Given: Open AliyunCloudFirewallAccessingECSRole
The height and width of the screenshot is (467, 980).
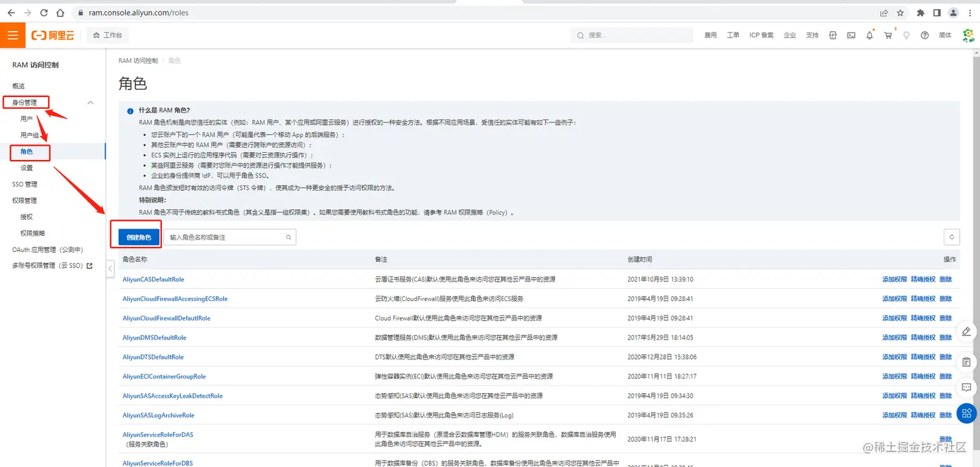Looking at the screenshot, I should click(x=175, y=299).
